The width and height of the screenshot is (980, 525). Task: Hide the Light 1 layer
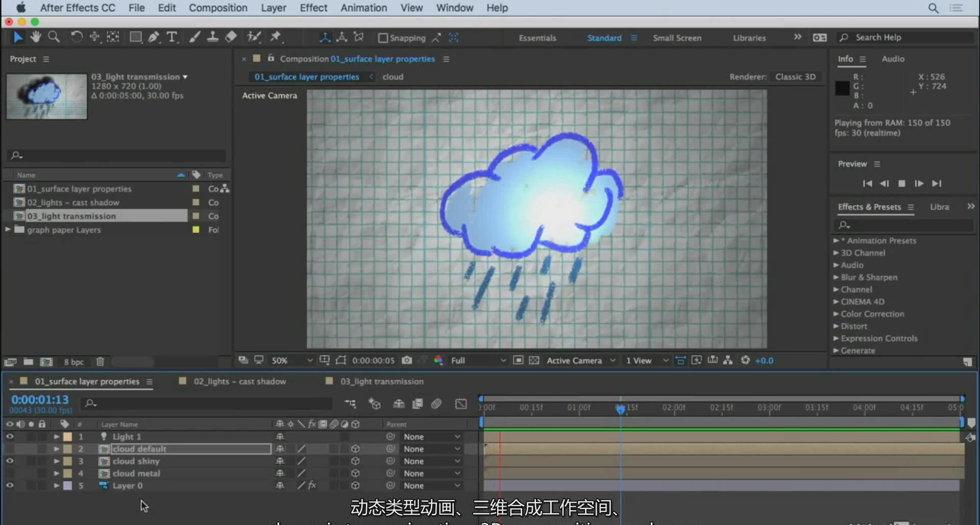10,437
